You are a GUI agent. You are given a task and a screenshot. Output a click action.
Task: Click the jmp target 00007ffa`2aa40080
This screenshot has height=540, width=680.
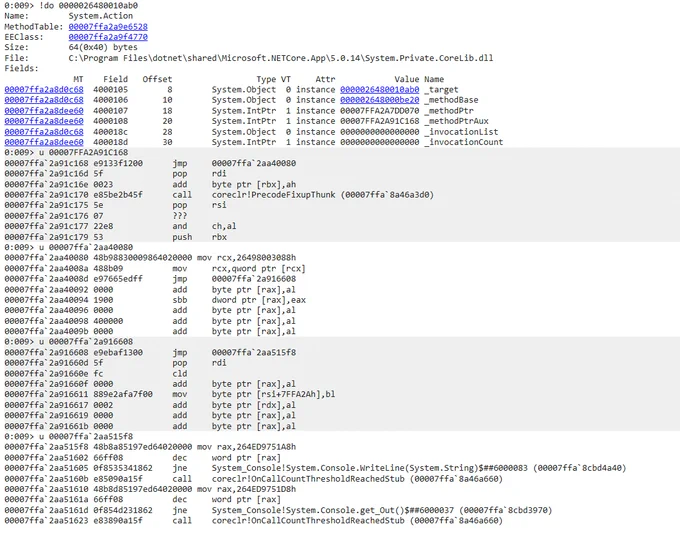click(x=254, y=164)
